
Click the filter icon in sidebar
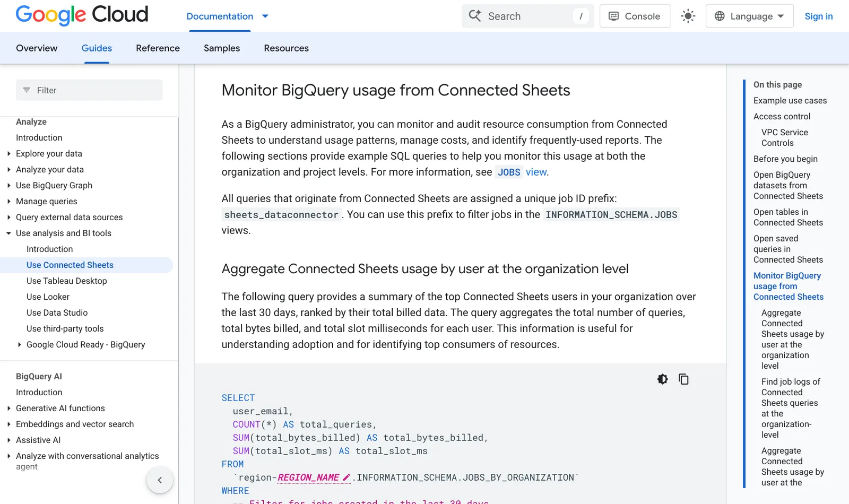click(x=27, y=90)
